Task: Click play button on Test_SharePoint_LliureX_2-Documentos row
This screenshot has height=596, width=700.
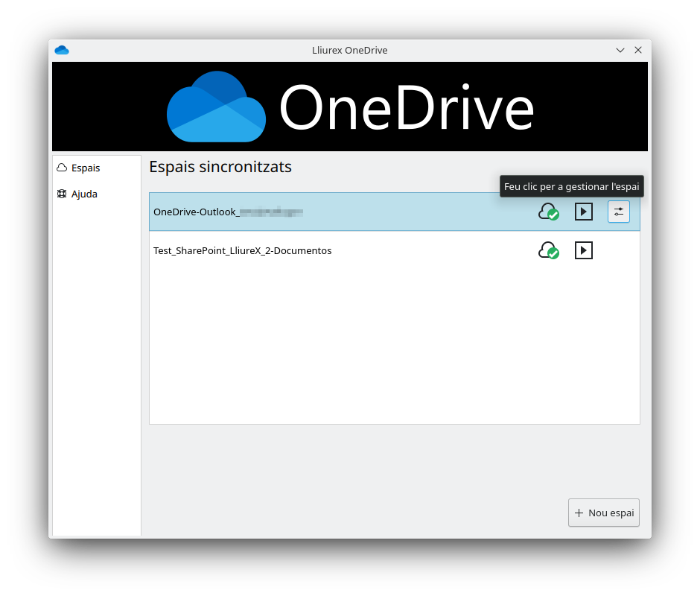Action: tap(584, 250)
